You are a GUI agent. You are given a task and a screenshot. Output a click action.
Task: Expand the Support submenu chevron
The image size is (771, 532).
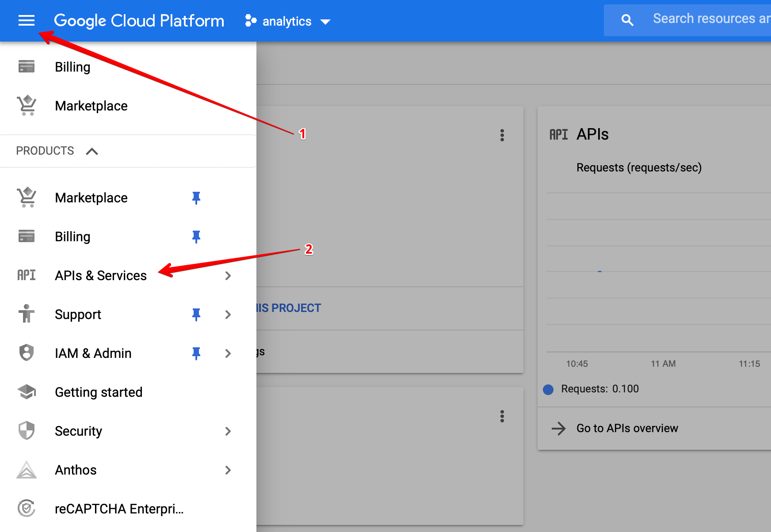pos(228,315)
